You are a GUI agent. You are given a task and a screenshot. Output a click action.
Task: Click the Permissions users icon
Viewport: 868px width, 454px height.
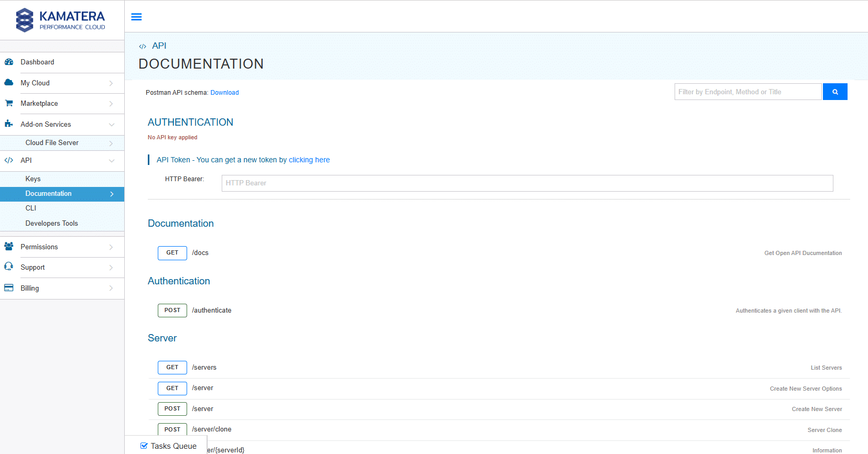[x=9, y=247]
